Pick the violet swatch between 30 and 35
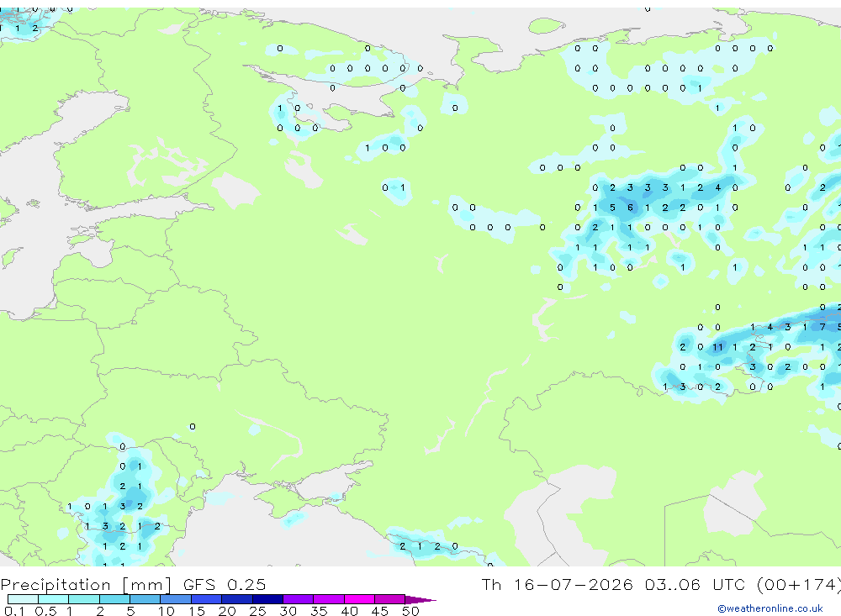Viewport: 841px width, 616px height. coord(298,599)
